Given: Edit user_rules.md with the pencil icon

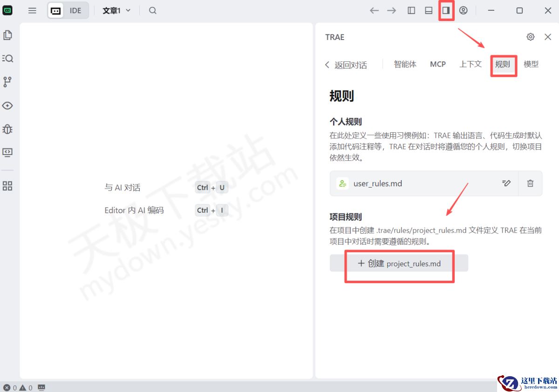Looking at the screenshot, I should (x=507, y=183).
